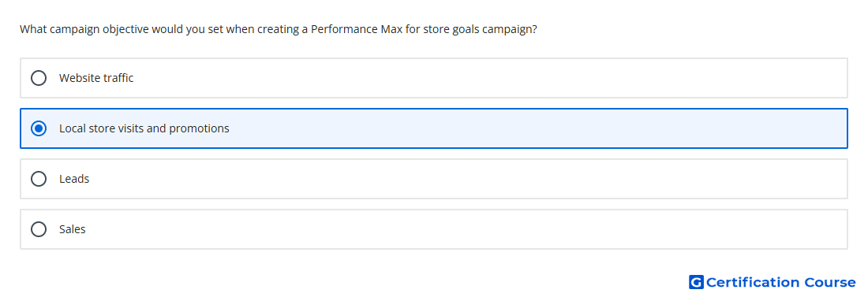The height and width of the screenshot is (297, 868).
Task: Click the "Sales" answer text
Action: (73, 229)
